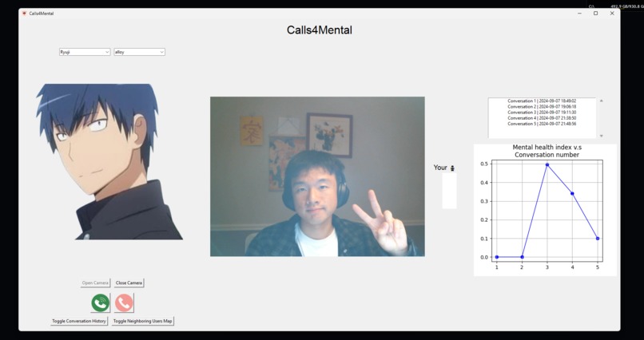Click the Close Camera button

(129, 283)
